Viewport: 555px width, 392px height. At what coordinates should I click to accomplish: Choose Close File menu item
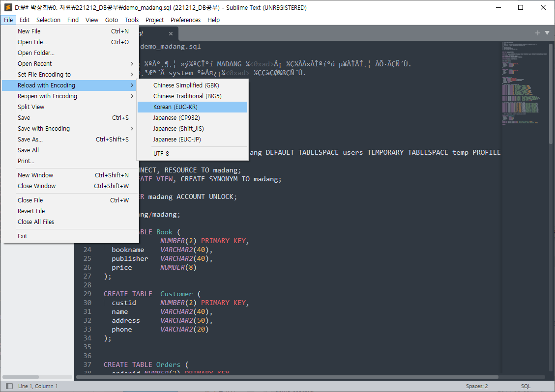coord(69,200)
